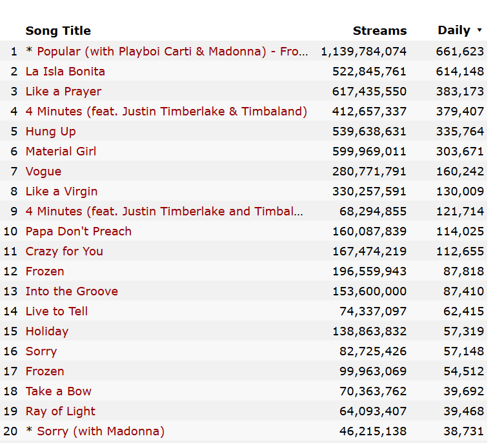Open the Ray of Light link
The height and width of the screenshot is (443, 504).
[60, 411]
